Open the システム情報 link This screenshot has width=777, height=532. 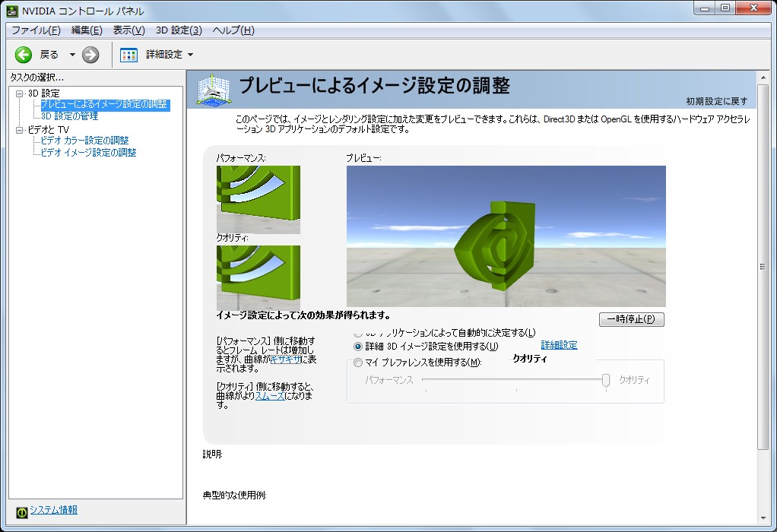point(53,510)
